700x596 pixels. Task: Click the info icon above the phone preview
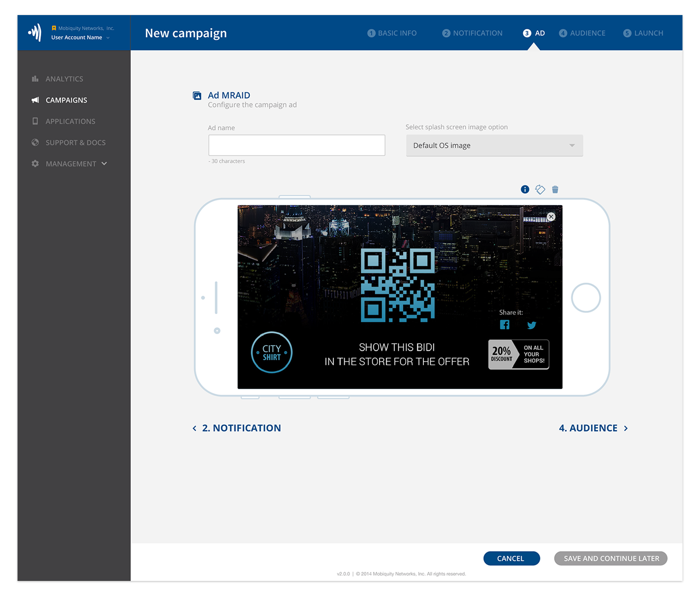pyautogui.click(x=525, y=190)
